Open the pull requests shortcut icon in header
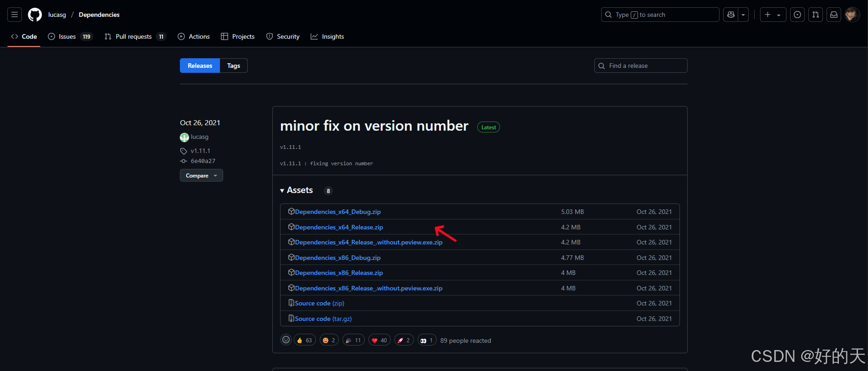868x371 pixels. [816, 15]
